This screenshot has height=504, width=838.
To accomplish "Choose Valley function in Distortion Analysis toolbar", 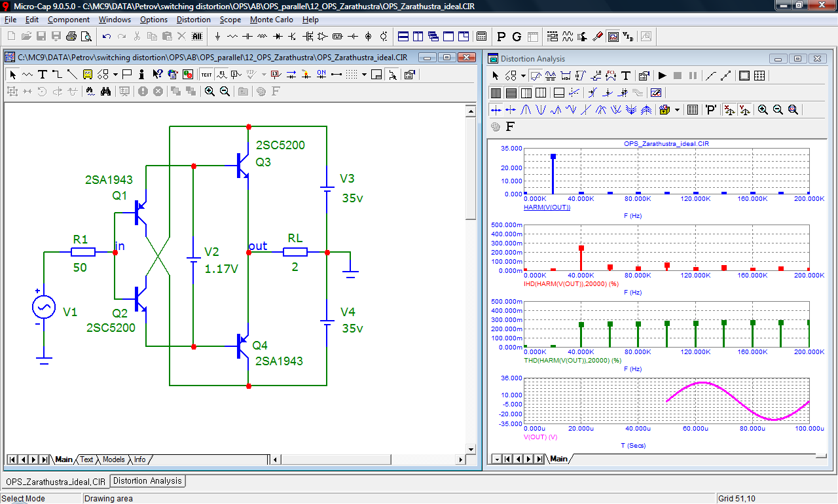I will tap(541, 109).
